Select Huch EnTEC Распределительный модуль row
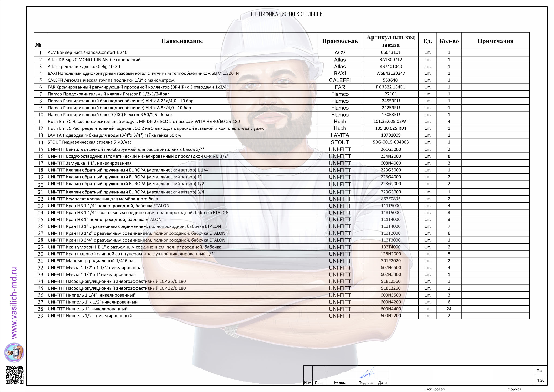This screenshot has width=554, height=392. tap(282, 128)
